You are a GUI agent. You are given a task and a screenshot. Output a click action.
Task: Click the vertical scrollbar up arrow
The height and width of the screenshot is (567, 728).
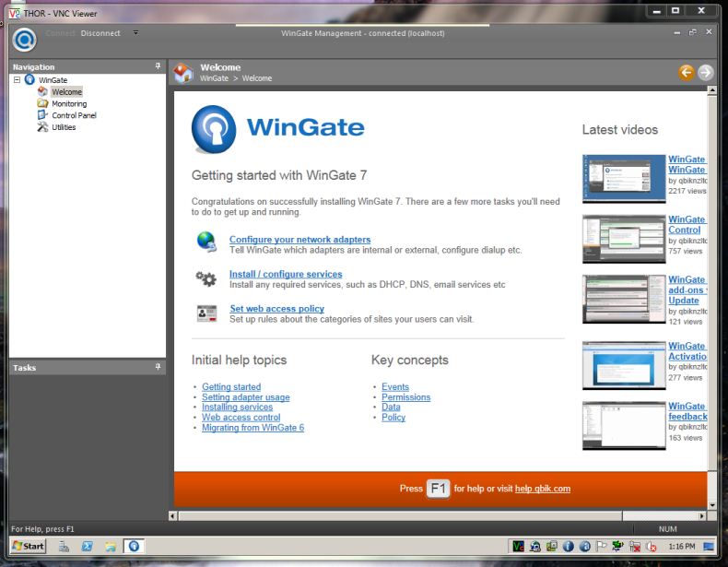tap(711, 91)
